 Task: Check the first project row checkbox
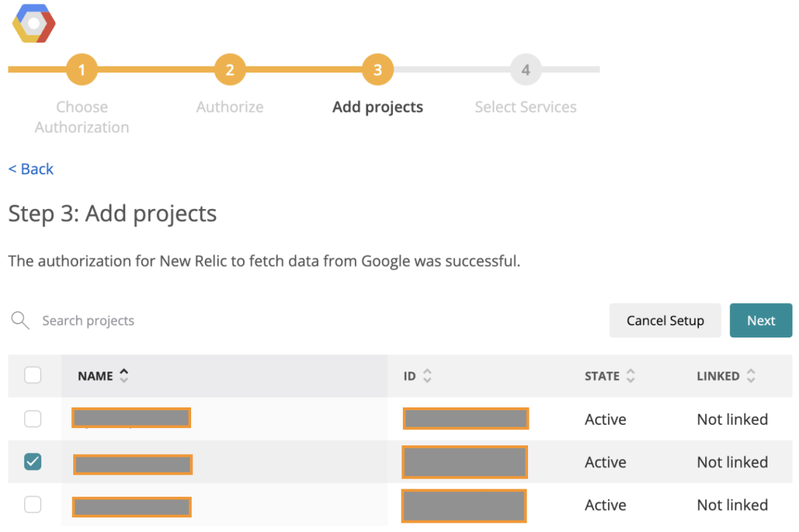[x=33, y=419]
